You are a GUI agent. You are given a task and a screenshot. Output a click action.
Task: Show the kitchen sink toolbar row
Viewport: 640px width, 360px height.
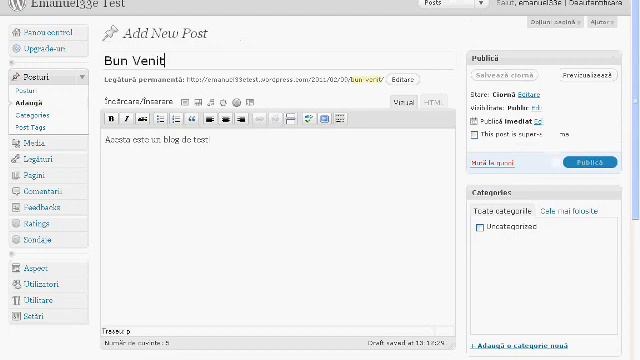point(340,119)
